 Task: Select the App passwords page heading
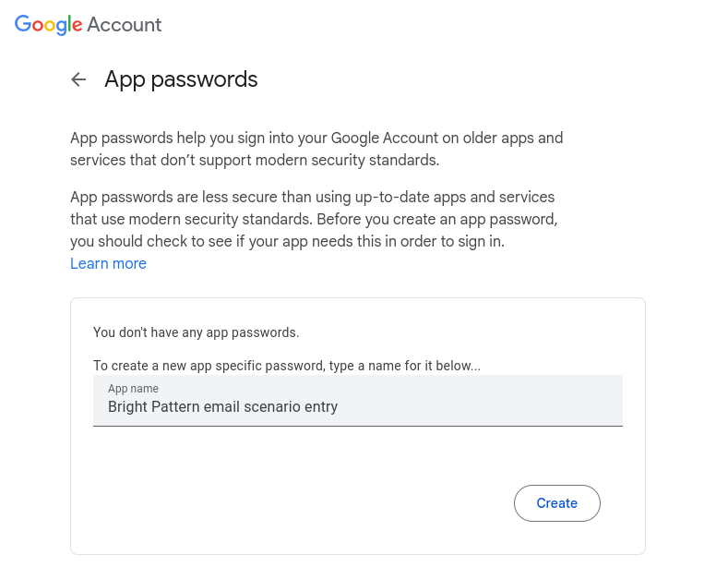pos(181,79)
